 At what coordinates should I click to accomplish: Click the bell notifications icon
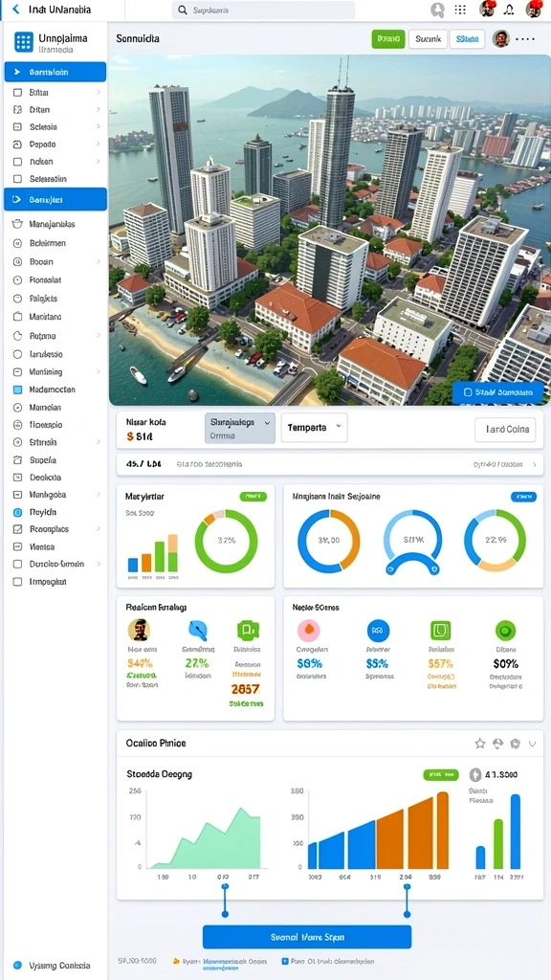coord(509,10)
